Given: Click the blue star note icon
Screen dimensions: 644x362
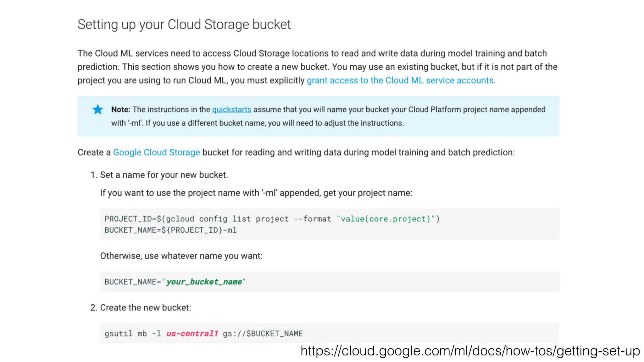Looking at the screenshot, I should (97, 109).
